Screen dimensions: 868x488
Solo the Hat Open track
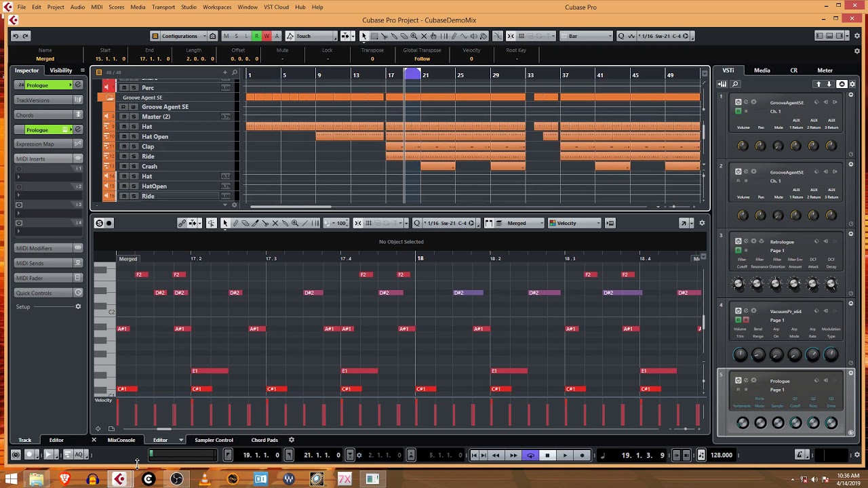[x=134, y=136]
